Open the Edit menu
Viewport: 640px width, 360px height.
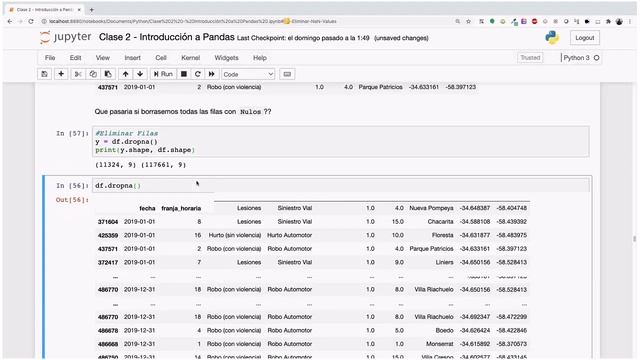76,58
